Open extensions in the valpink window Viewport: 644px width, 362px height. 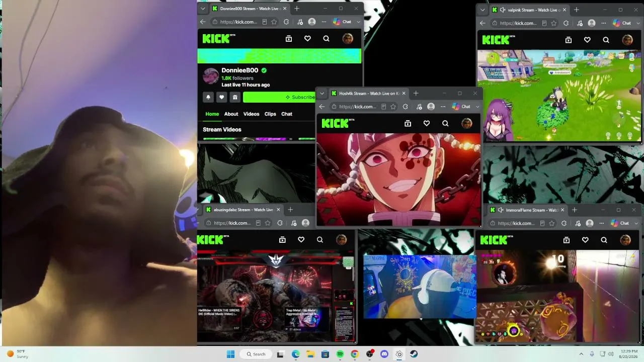point(566,23)
